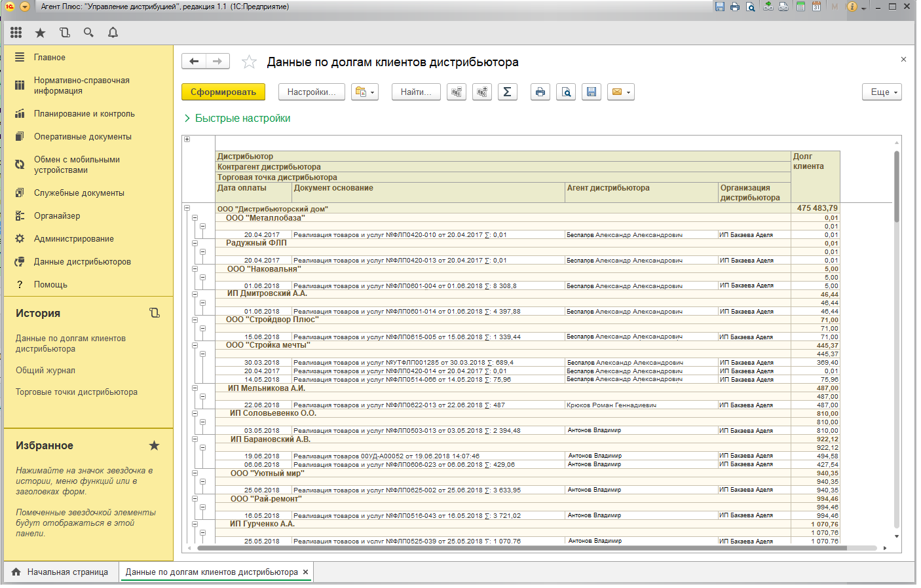This screenshot has width=921, height=588.
Task: Open history link Данные по долгам клиентов
Action: [x=71, y=344]
